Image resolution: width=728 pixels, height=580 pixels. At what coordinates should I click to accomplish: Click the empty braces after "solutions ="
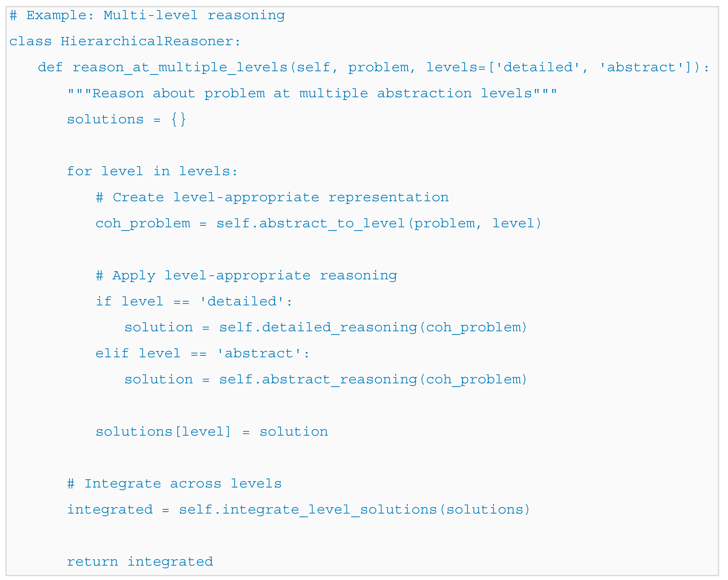pos(178,119)
